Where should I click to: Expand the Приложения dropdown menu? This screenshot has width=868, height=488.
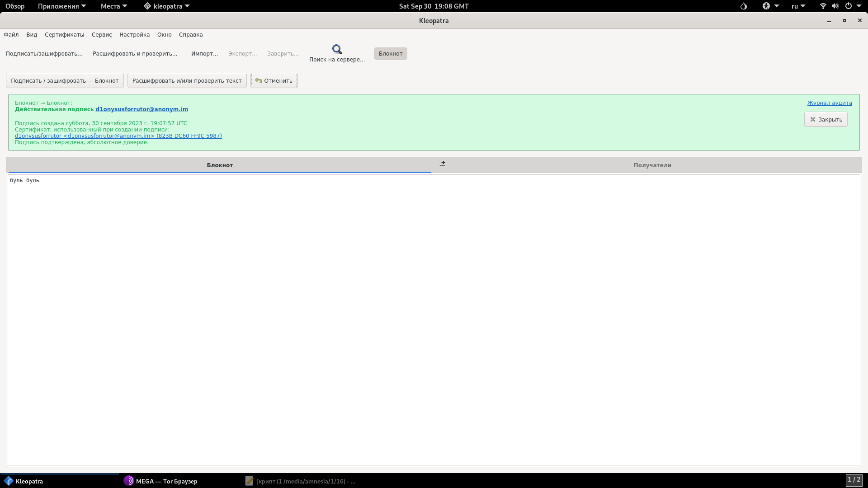click(61, 6)
